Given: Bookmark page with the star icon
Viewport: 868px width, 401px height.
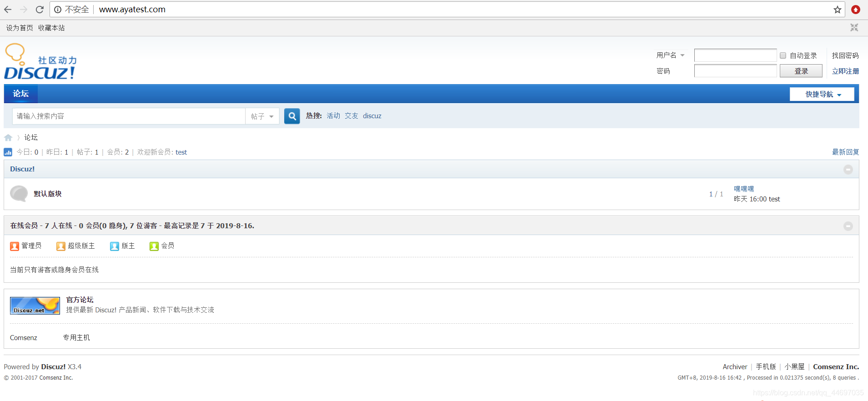Looking at the screenshot, I should click(837, 10).
